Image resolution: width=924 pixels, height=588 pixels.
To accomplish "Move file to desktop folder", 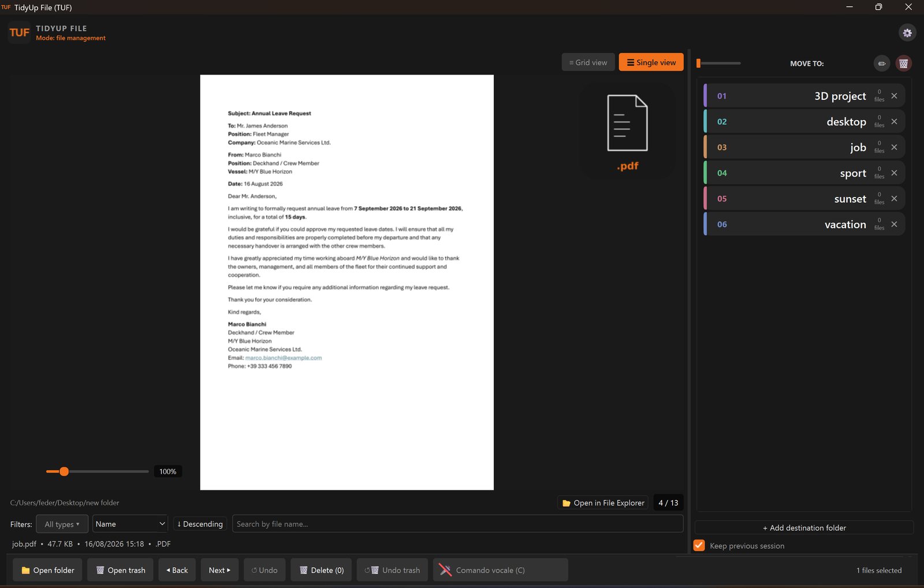I will 804,121.
